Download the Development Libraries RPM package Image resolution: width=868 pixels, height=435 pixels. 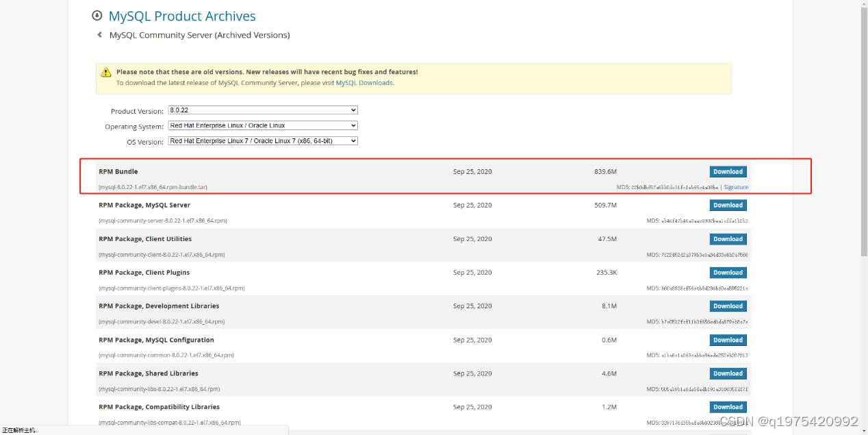(728, 306)
